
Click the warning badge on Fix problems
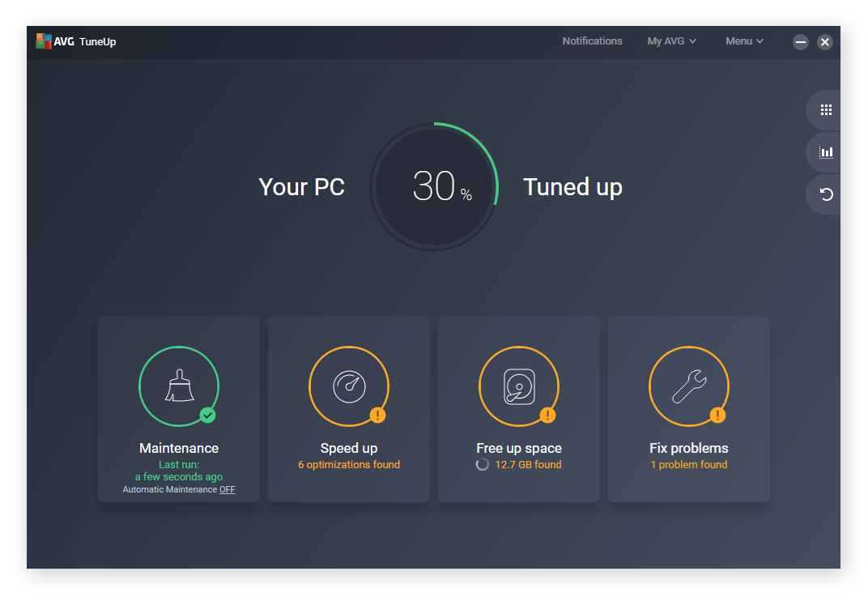(x=716, y=416)
